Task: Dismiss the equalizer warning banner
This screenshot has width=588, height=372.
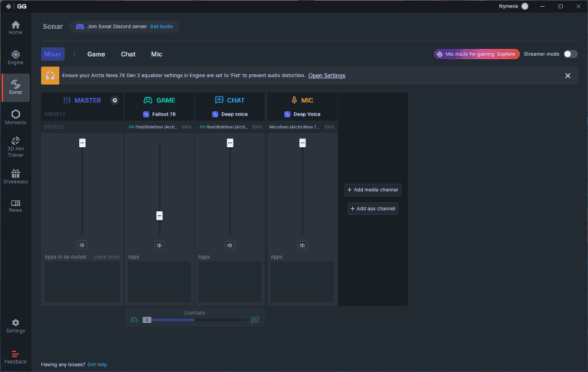Action: click(567, 76)
